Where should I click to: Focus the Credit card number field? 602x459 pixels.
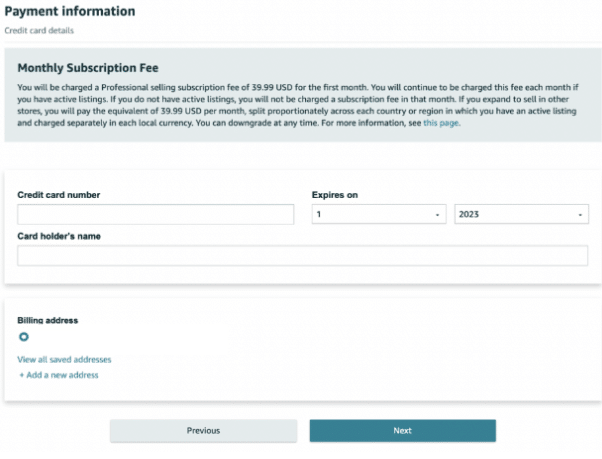[x=155, y=214]
